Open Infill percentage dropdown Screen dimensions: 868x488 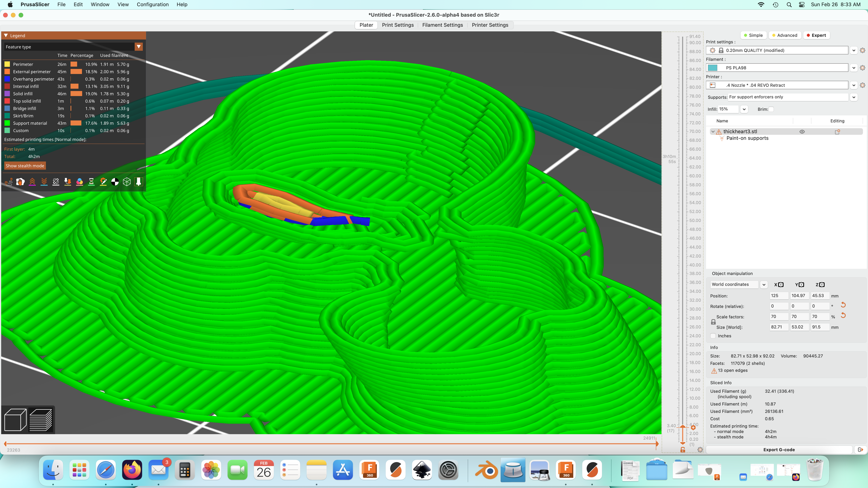744,109
